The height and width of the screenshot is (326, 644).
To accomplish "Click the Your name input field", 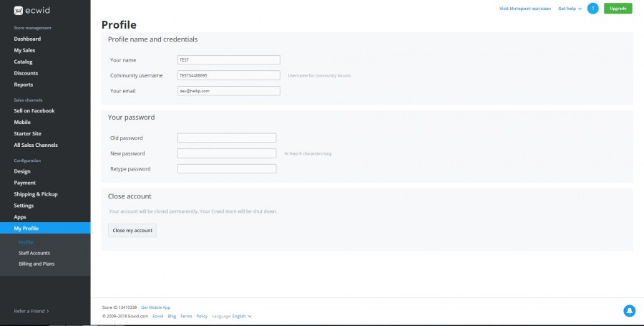I will point(228,60).
